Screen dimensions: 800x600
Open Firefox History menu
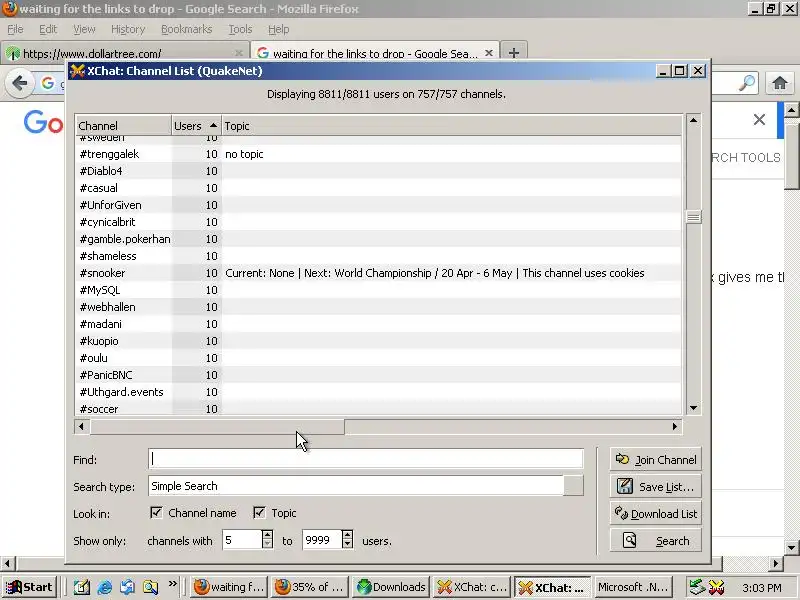128,29
